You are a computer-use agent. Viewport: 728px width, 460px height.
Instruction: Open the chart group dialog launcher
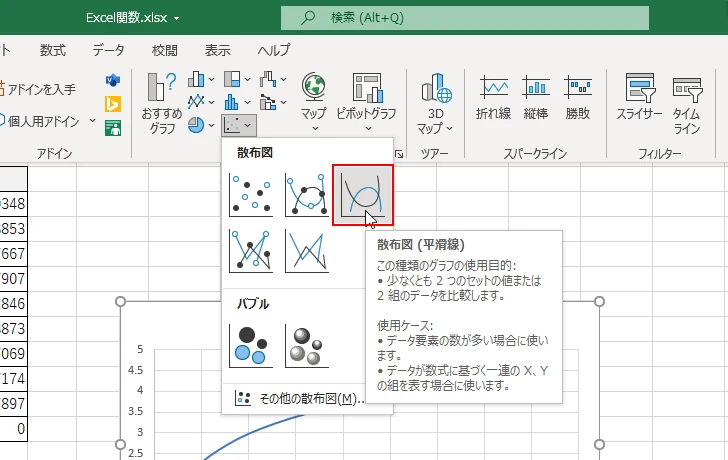399,154
